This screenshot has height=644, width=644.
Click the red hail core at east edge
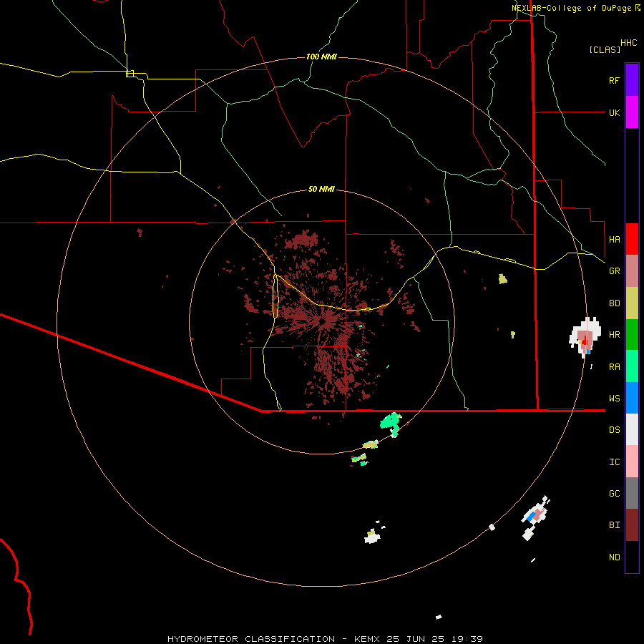coord(585,341)
